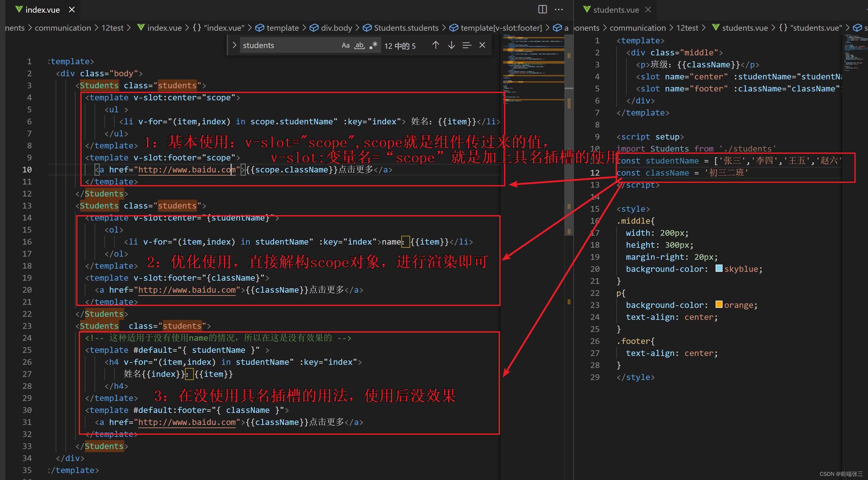This screenshot has width=868, height=480.
Task: Click the split editor right icon
Action: (542, 9)
